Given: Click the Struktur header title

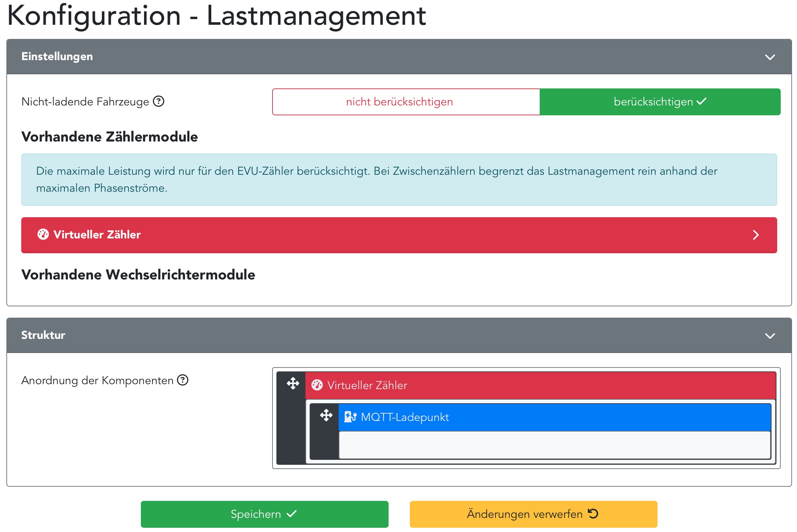Looking at the screenshot, I should (x=43, y=335).
